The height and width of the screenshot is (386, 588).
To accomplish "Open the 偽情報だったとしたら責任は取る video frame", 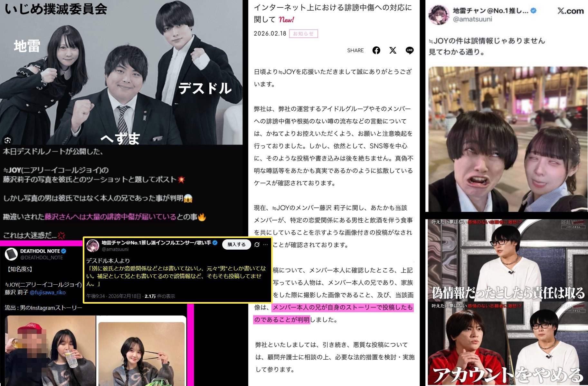I will pos(507,261).
